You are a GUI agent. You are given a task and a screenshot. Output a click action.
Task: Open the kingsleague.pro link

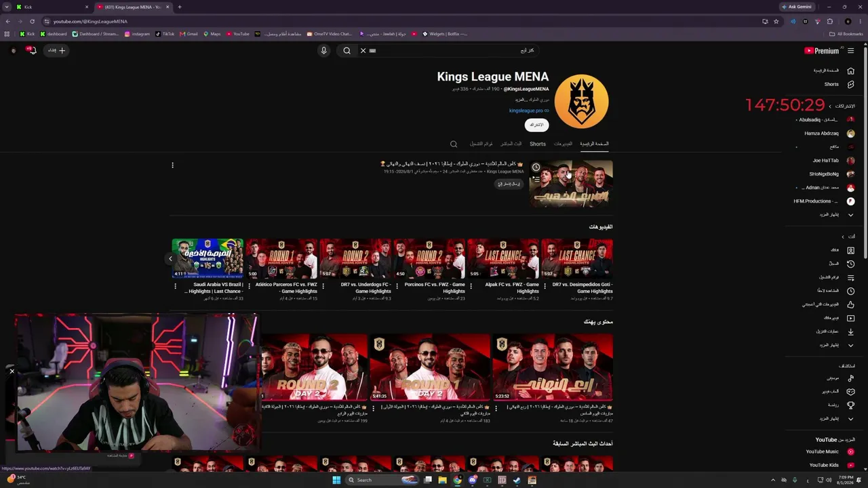click(x=526, y=110)
